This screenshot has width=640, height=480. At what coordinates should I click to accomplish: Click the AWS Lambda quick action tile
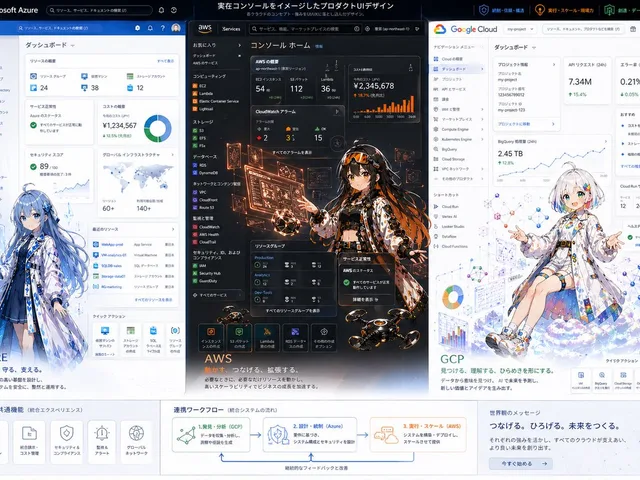267,337
